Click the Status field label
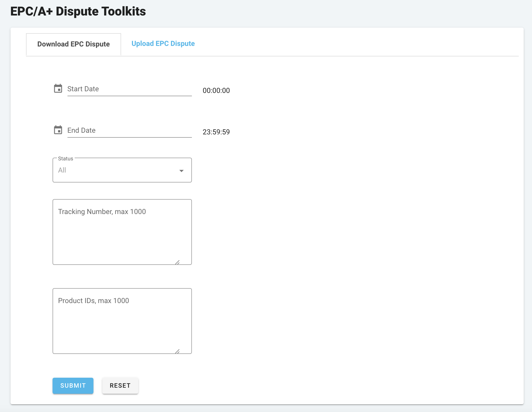 pyautogui.click(x=66, y=159)
